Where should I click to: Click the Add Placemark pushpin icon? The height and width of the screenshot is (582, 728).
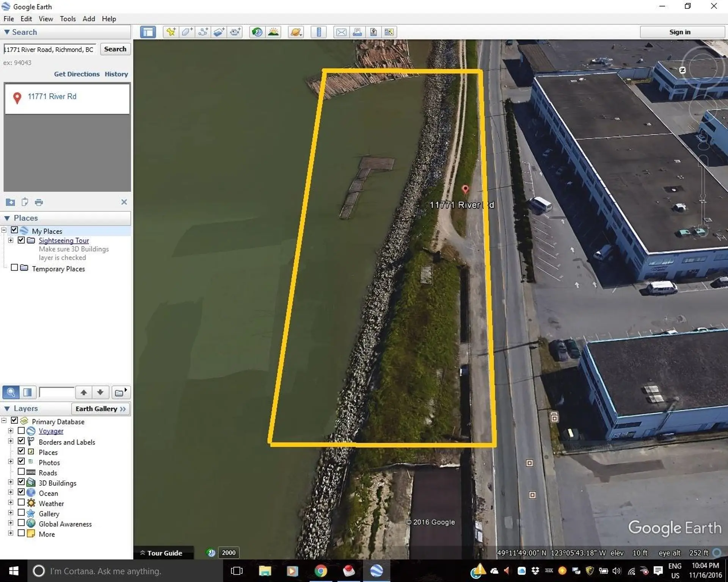coord(171,32)
